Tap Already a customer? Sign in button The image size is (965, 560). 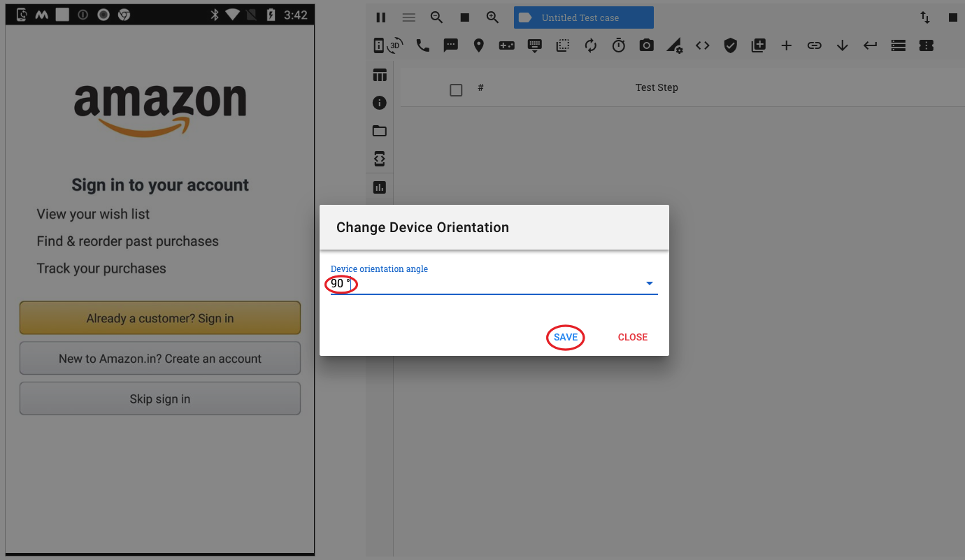tap(160, 318)
